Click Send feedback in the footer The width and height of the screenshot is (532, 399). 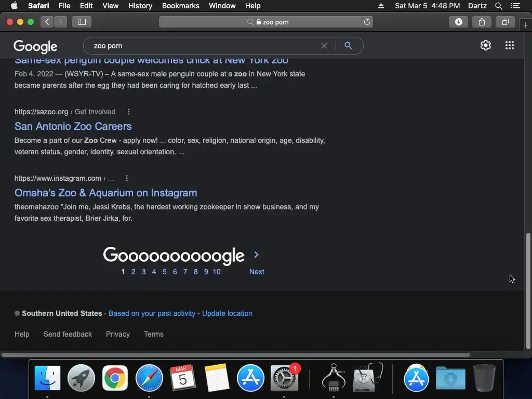pos(68,334)
